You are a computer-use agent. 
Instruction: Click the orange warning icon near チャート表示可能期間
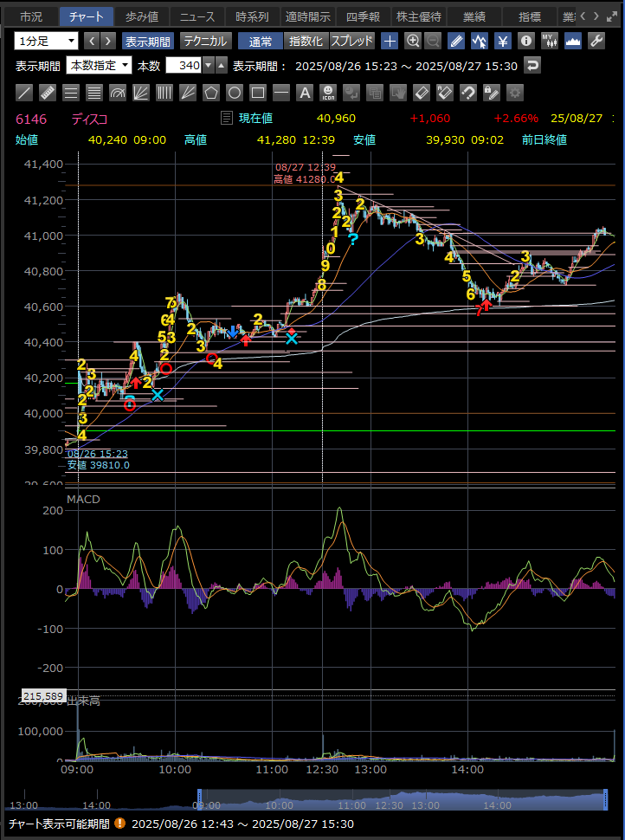[120, 823]
